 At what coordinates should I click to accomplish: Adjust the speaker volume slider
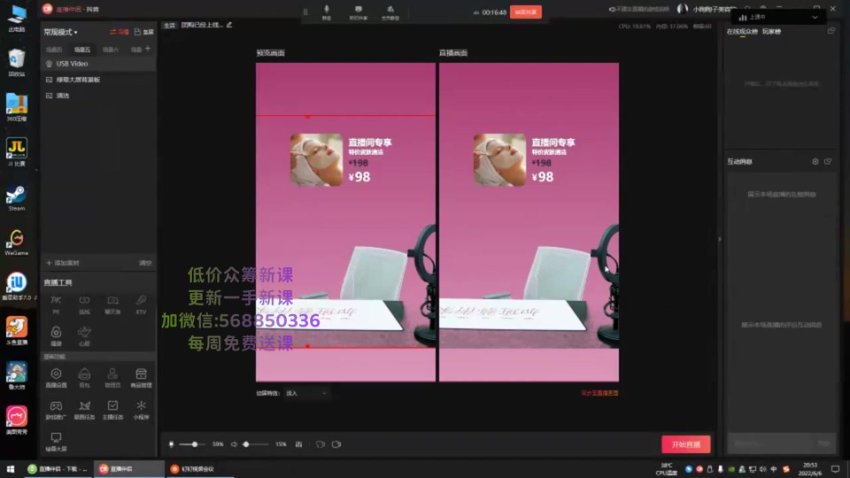[x=255, y=444]
